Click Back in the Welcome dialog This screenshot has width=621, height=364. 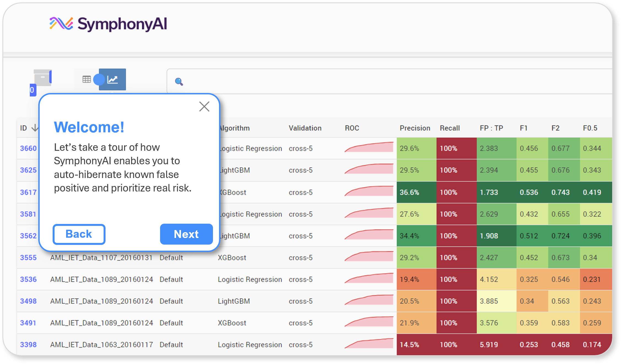[x=79, y=234]
